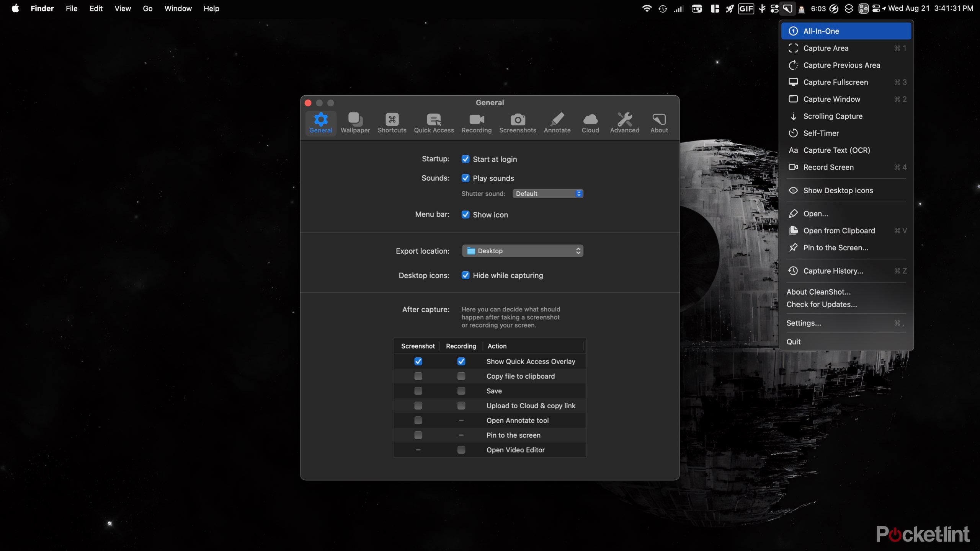
Task: Open the Shutter sound Default dropdown
Action: click(548, 194)
